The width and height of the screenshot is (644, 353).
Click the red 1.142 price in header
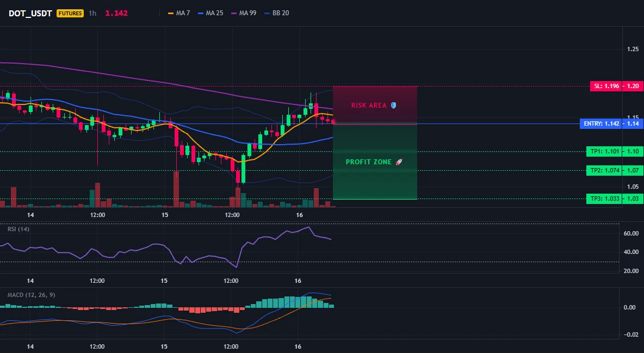(x=116, y=13)
